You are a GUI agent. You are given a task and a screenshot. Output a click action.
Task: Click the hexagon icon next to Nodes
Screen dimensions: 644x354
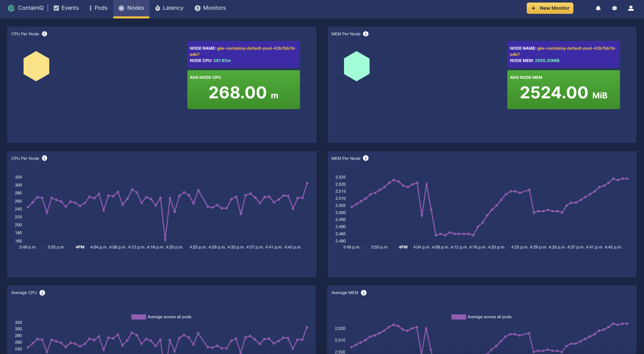click(x=122, y=8)
